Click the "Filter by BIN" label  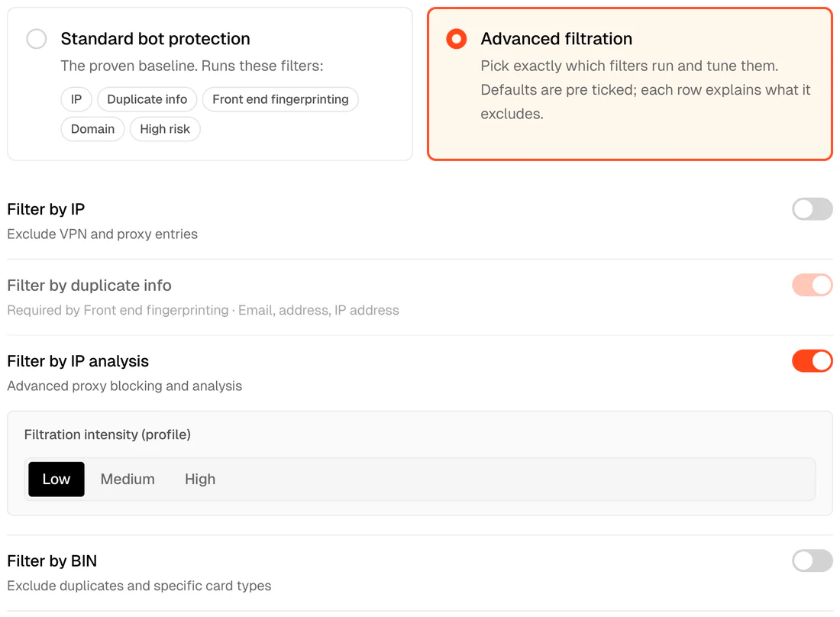tap(52, 560)
